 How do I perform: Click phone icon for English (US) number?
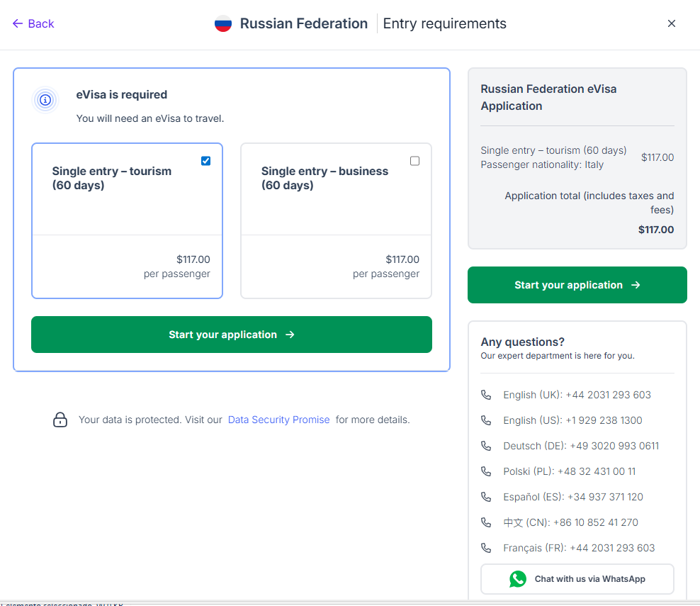486,420
